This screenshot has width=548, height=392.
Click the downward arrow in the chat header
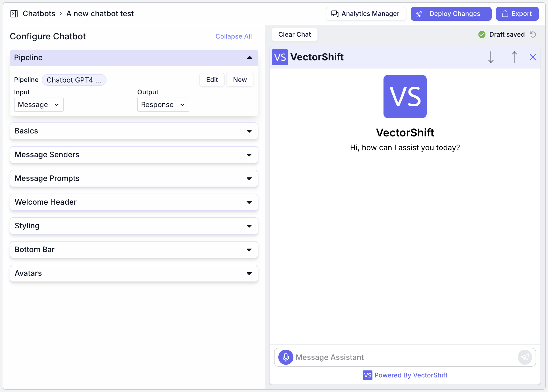[491, 57]
